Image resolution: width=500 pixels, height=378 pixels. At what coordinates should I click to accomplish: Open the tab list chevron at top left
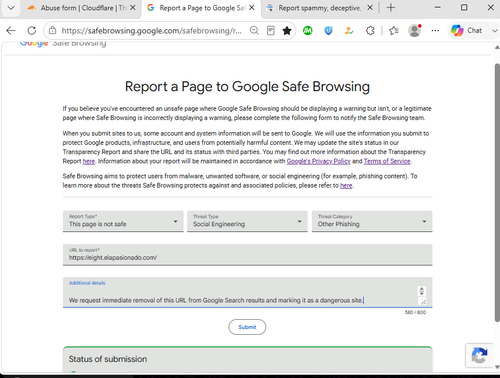(x=11, y=8)
